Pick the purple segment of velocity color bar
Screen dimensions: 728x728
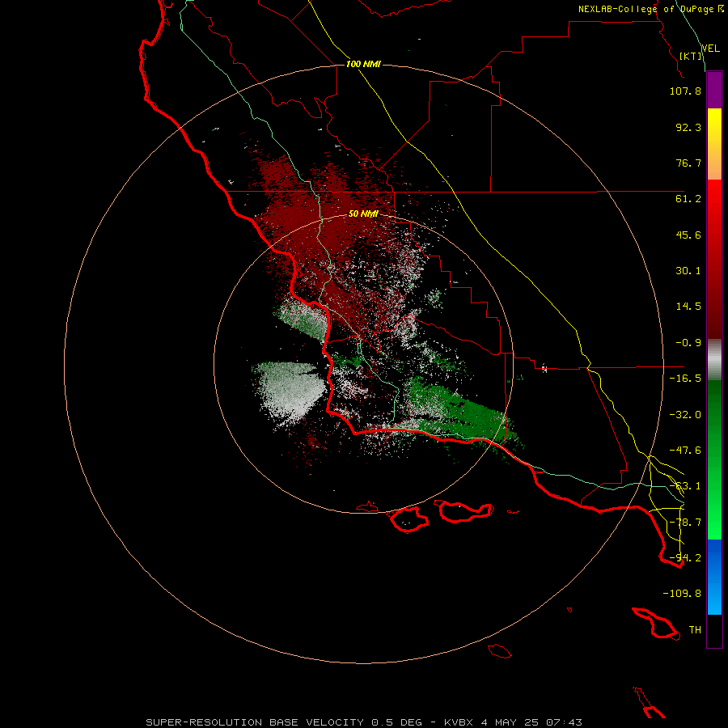click(714, 91)
